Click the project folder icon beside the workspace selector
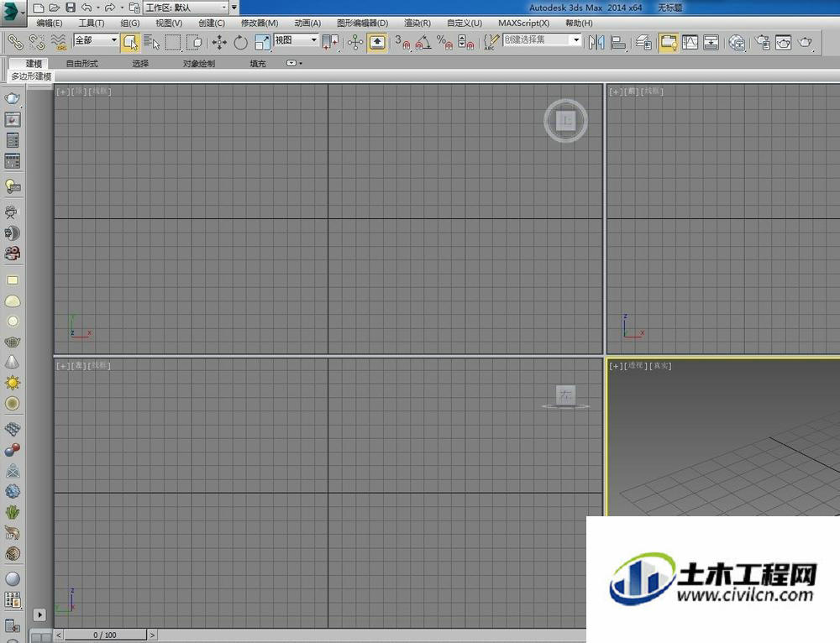 pyautogui.click(x=134, y=8)
